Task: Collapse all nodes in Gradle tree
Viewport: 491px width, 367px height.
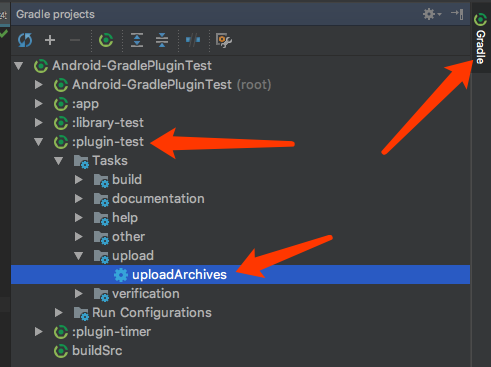Action: [x=162, y=40]
